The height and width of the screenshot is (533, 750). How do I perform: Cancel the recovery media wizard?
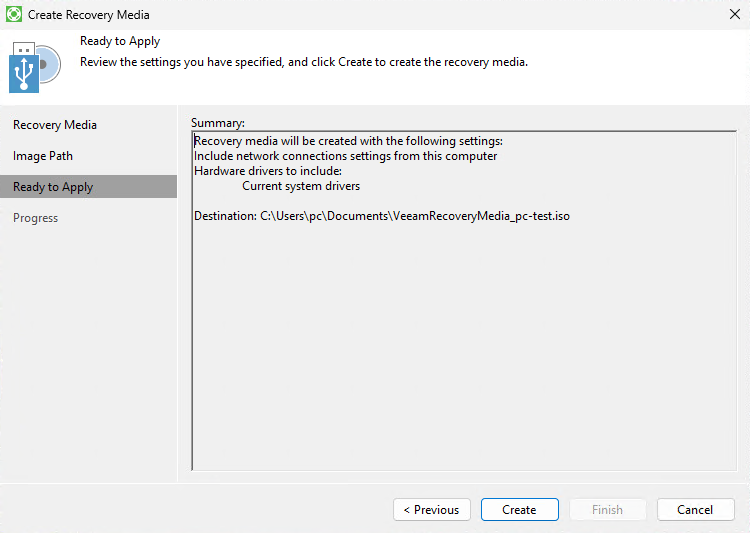(x=695, y=510)
